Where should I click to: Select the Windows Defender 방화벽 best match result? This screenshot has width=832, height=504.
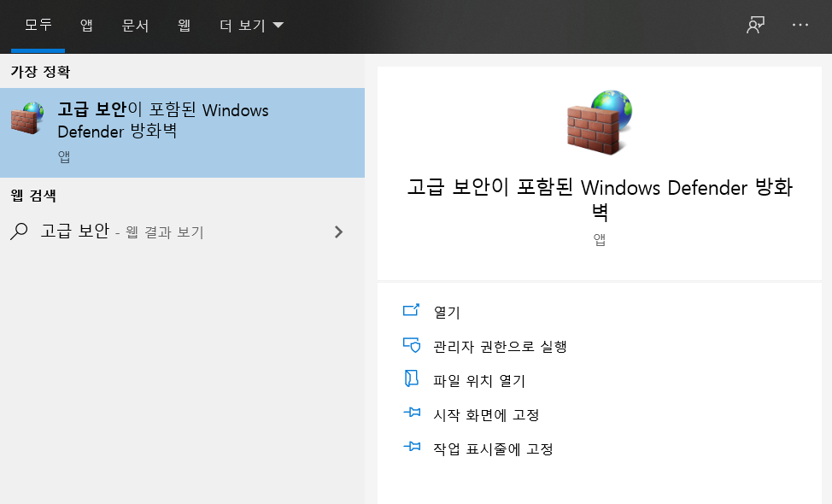[x=182, y=132]
